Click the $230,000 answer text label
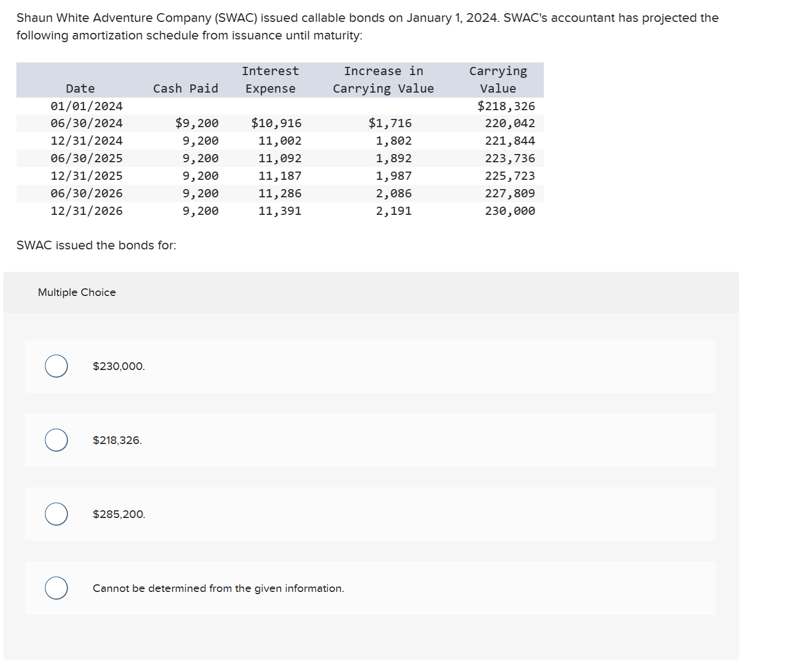 (118, 366)
